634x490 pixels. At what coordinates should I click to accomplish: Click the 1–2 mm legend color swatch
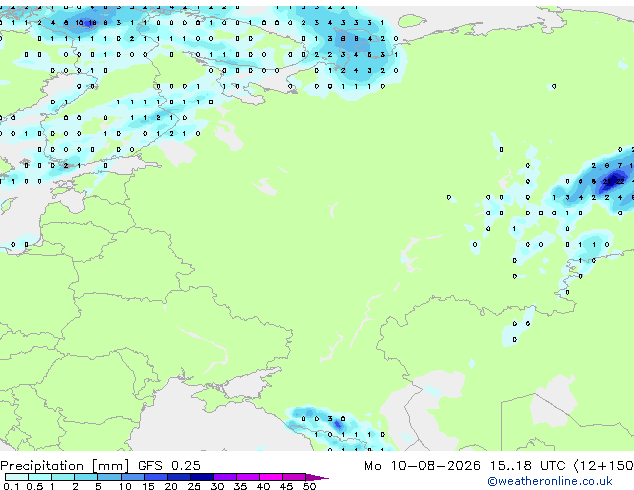[x=63, y=477]
